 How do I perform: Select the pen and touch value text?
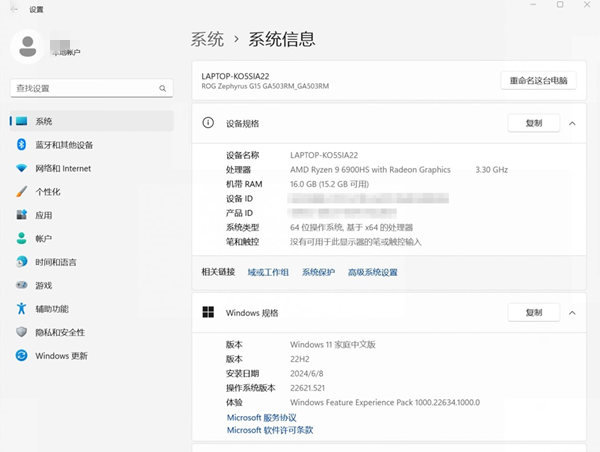pos(355,242)
